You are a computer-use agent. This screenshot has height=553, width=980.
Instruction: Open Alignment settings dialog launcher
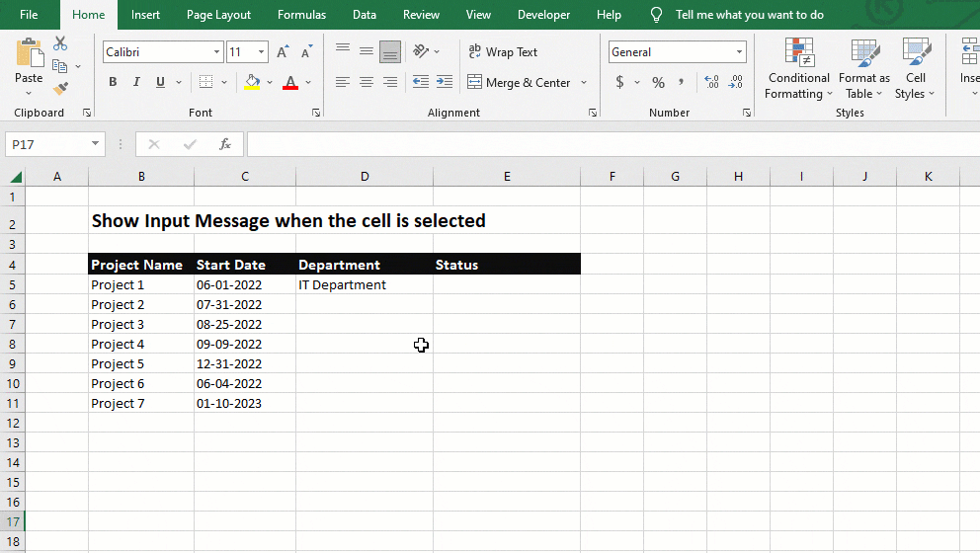(x=593, y=113)
